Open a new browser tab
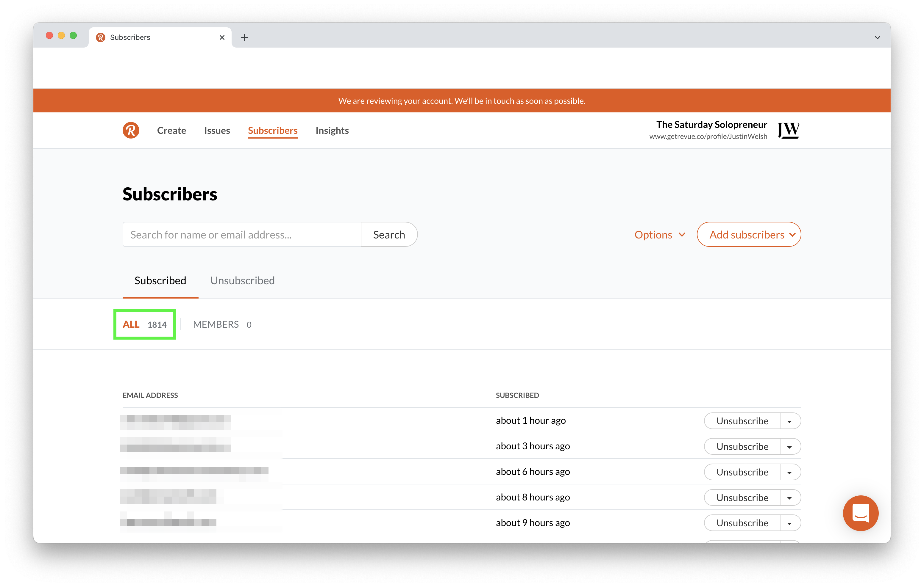The height and width of the screenshot is (587, 924). [x=244, y=37]
